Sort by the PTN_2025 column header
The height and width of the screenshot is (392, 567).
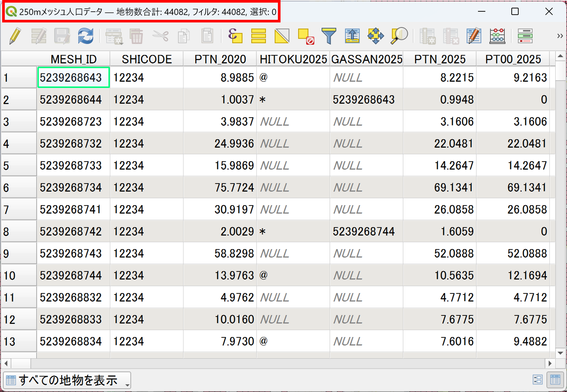(x=440, y=59)
